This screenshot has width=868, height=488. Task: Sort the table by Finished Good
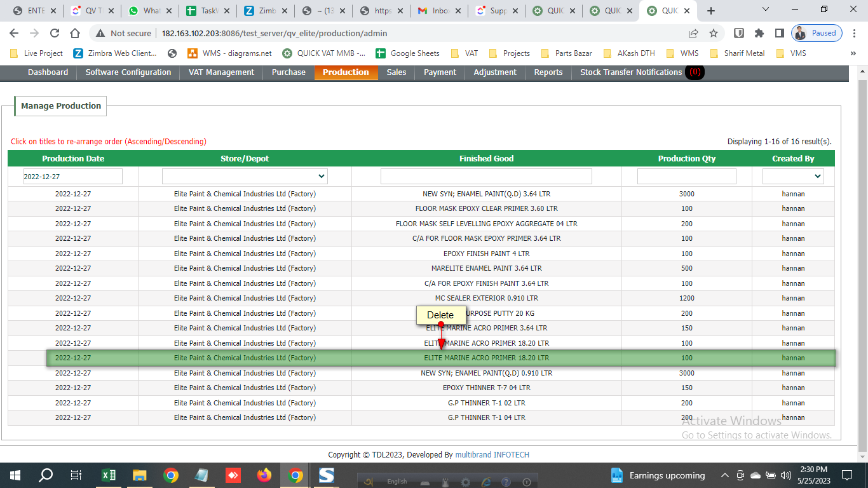487,159
